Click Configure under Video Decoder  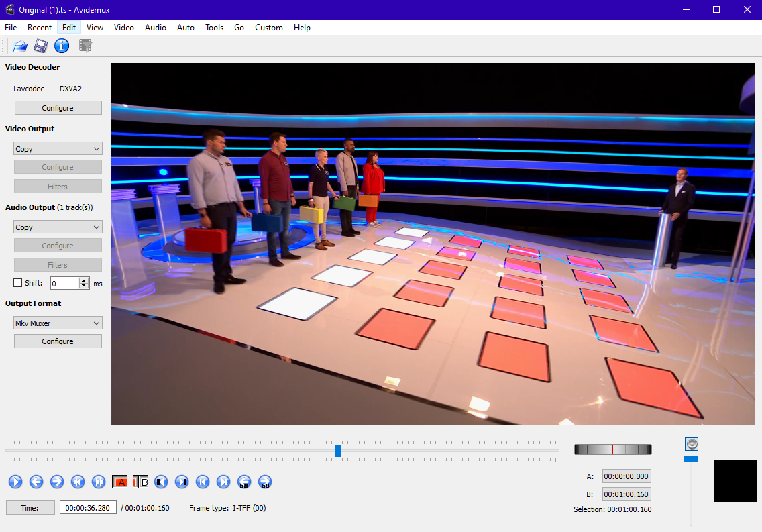tap(58, 108)
